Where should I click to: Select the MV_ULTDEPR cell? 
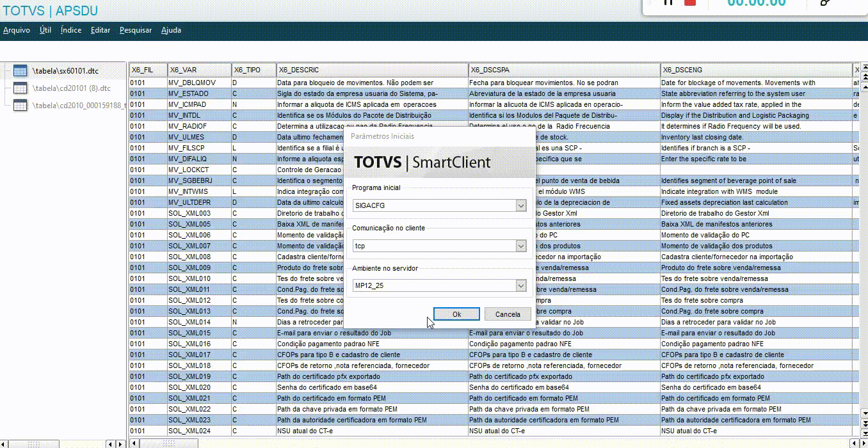tap(199, 202)
